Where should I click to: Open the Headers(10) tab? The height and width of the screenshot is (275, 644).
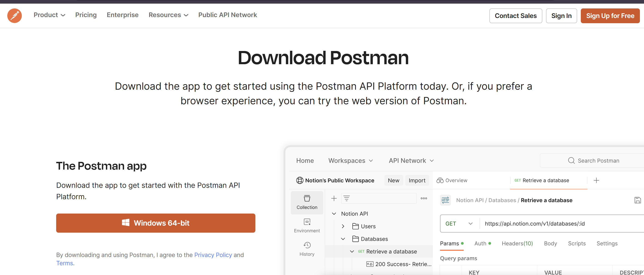click(x=517, y=243)
